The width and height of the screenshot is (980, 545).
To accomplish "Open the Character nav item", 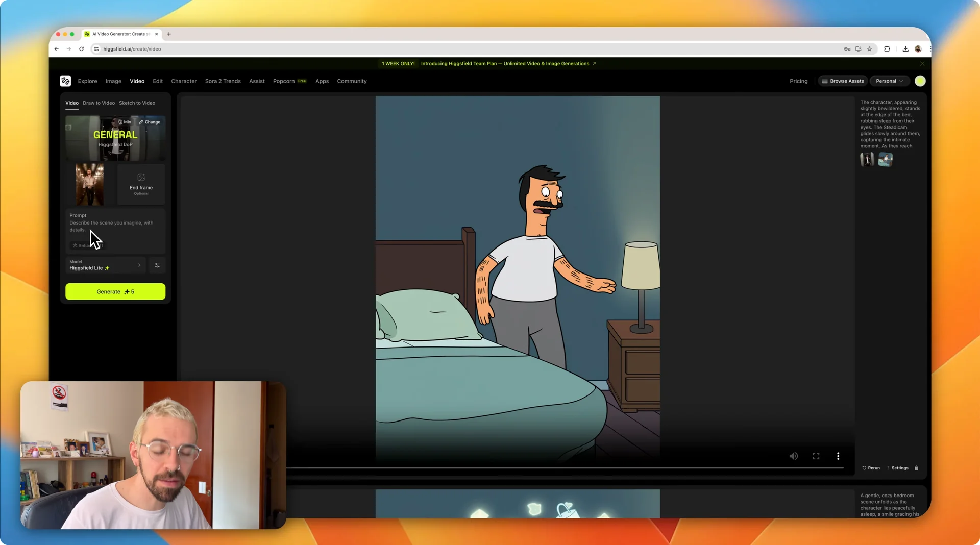I will pos(184,81).
